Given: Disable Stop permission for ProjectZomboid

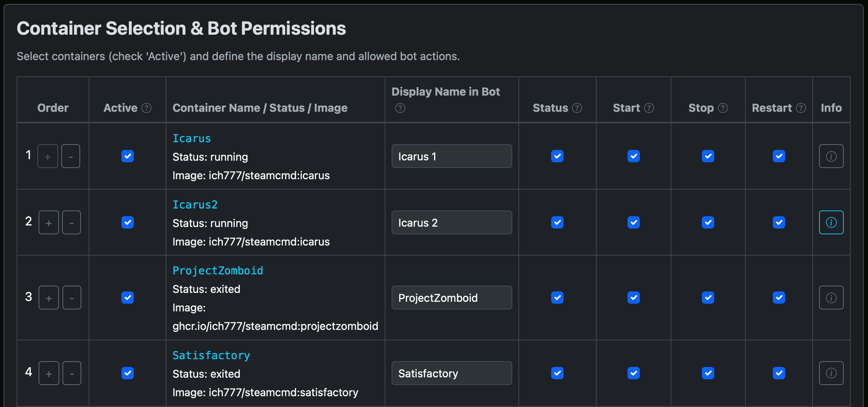Looking at the screenshot, I should [x=708, y=297].
